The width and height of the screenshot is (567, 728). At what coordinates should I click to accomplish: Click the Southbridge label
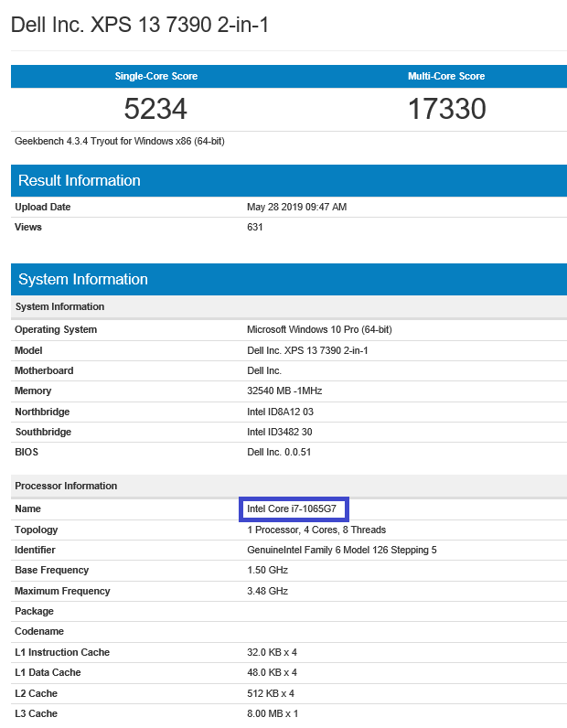click(43, 432)
